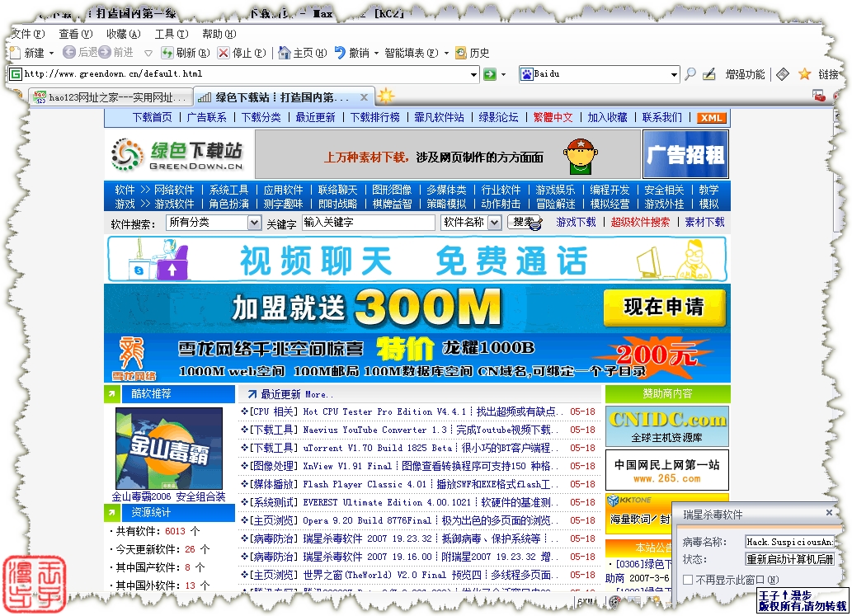Open the Baidu search engine dropdown

pos(675,74)
